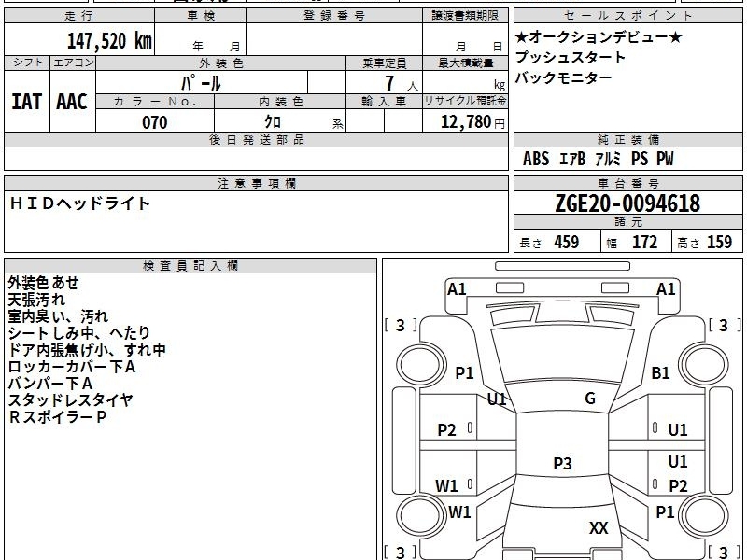Click the "輸入車" header
The image size is (747, 560).
click(384, 102)
